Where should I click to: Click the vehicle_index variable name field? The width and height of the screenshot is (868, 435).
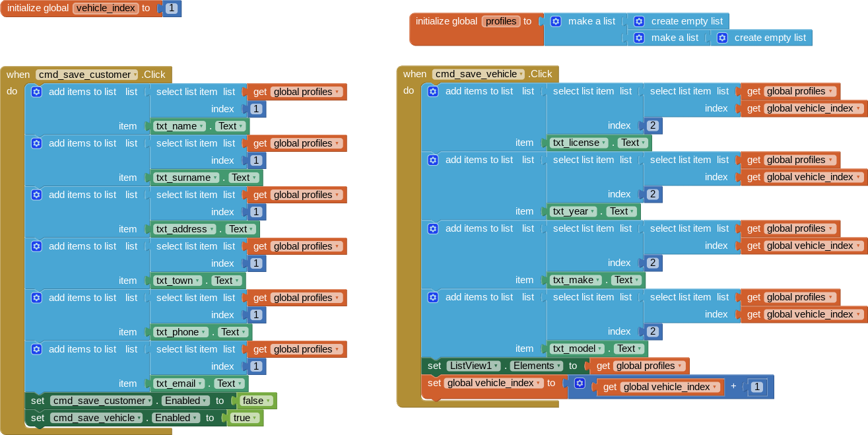point(106,8)
